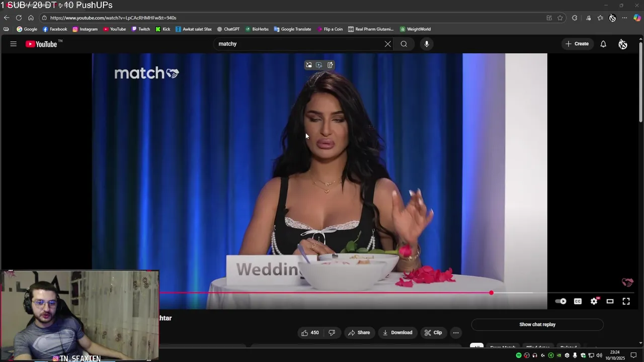Open the Facebook bookmark

[x=55, y=29]
